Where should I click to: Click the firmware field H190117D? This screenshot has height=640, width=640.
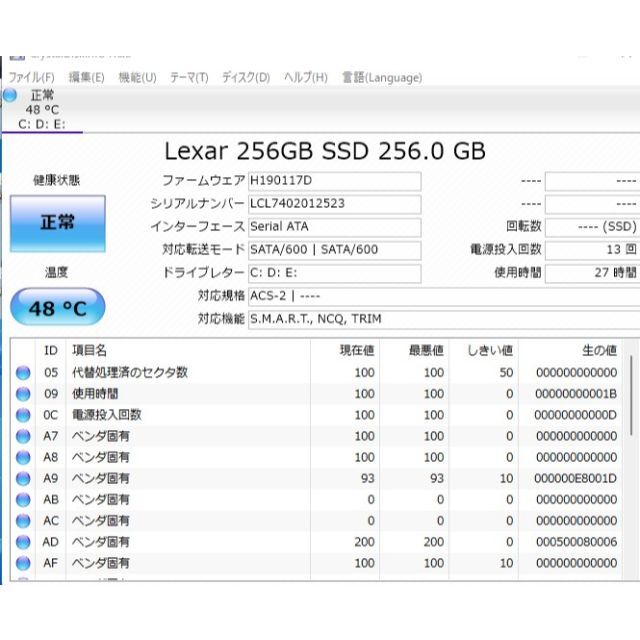(335, 181)
